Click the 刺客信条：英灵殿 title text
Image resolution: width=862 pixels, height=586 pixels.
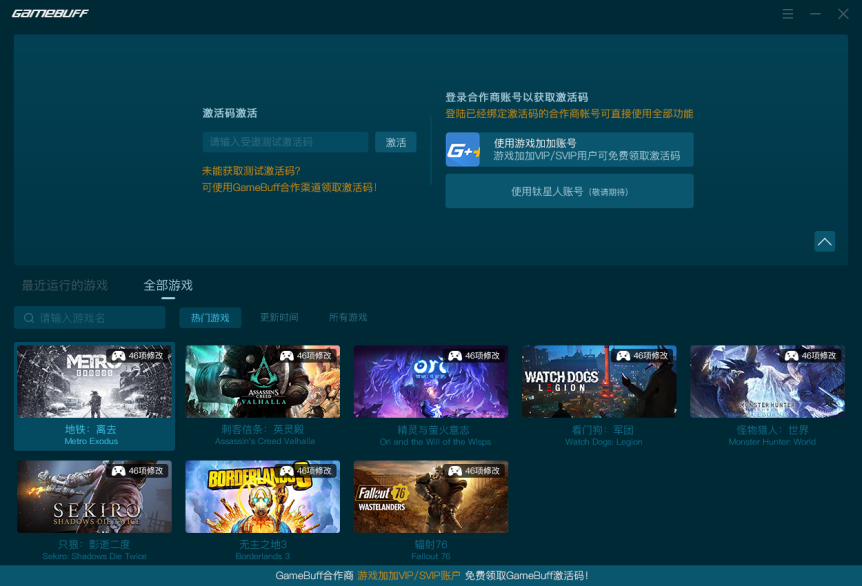click(263, 429)
